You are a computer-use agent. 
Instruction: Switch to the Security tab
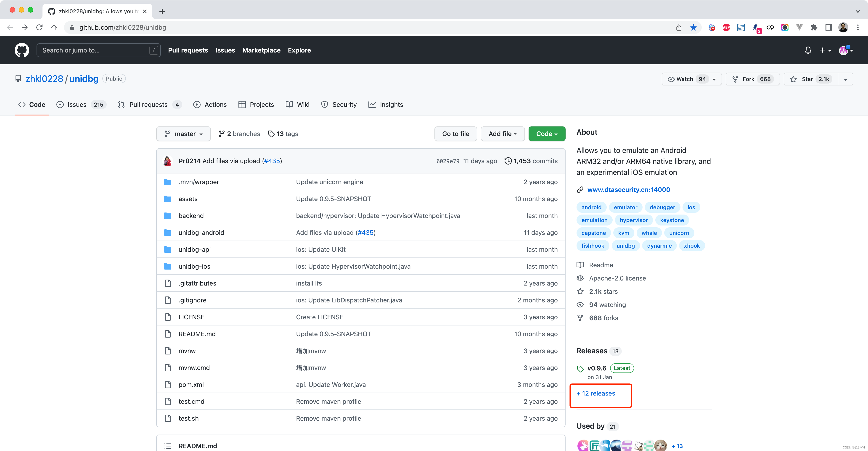tap(339, 104)
